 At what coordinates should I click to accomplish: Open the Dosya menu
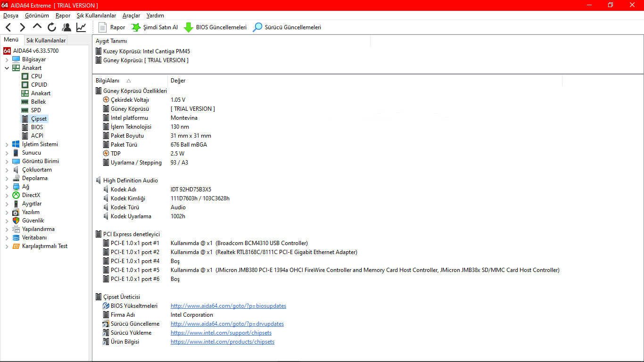pyautogui.click(x=11, y=16)
